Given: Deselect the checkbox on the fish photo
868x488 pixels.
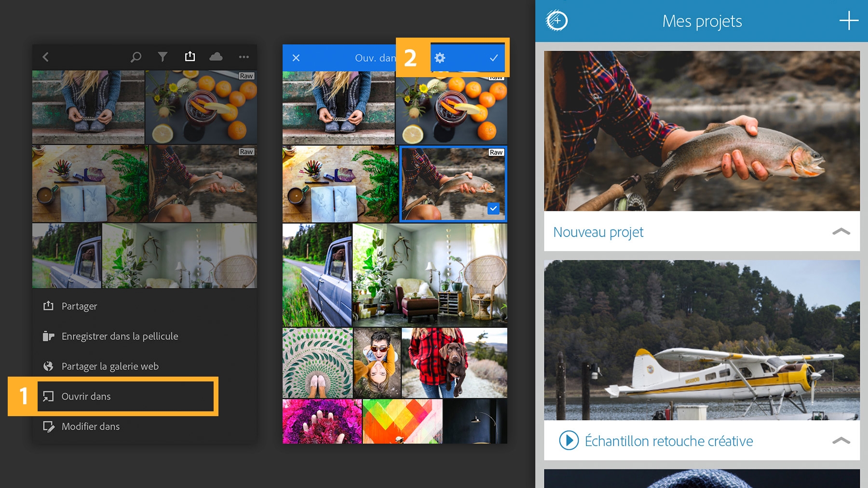Looking at the screenshot, I should coord(493,209).
